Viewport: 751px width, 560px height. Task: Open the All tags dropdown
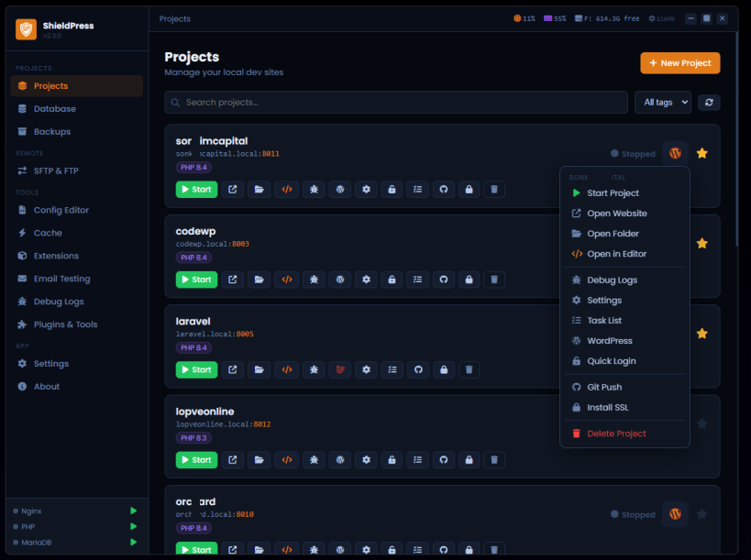pyautogui.click(x=663, y=103)
